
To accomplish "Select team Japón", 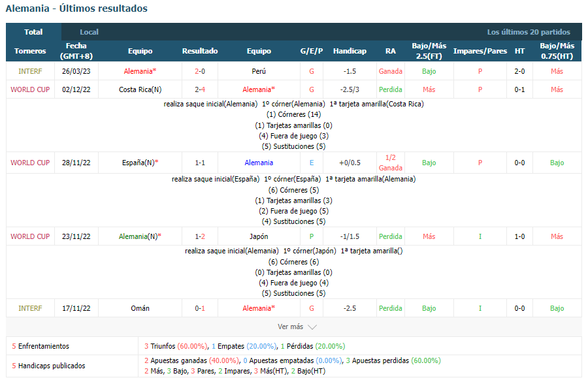I will 259,236.
